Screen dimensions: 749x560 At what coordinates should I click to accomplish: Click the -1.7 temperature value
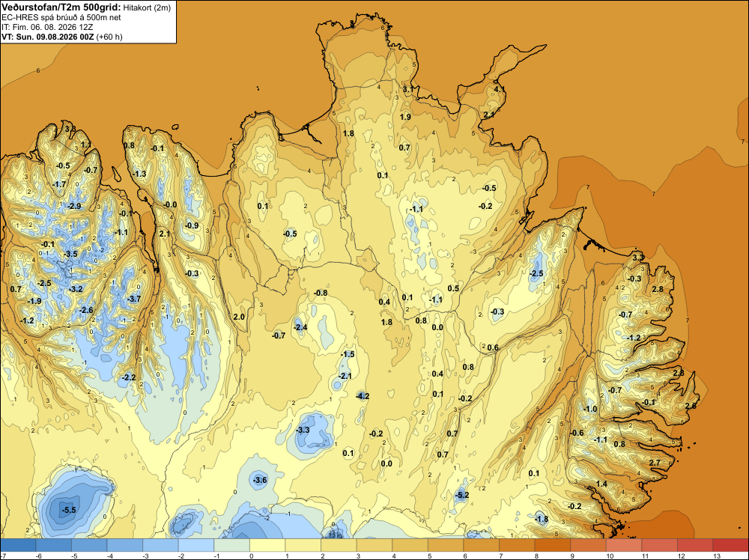(x=59, y=184)
